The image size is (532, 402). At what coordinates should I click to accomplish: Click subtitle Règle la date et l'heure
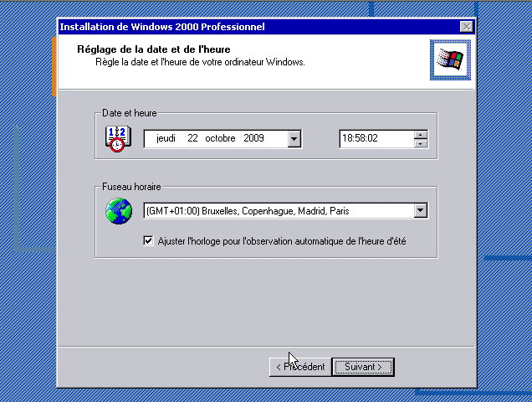(200, 62)
